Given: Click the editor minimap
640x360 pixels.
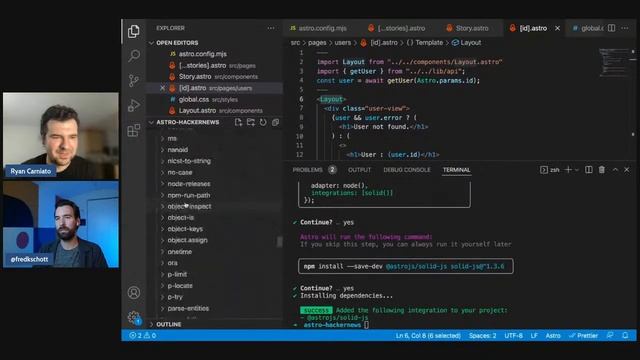Looking at the screenshot, I should coord(614,63).
